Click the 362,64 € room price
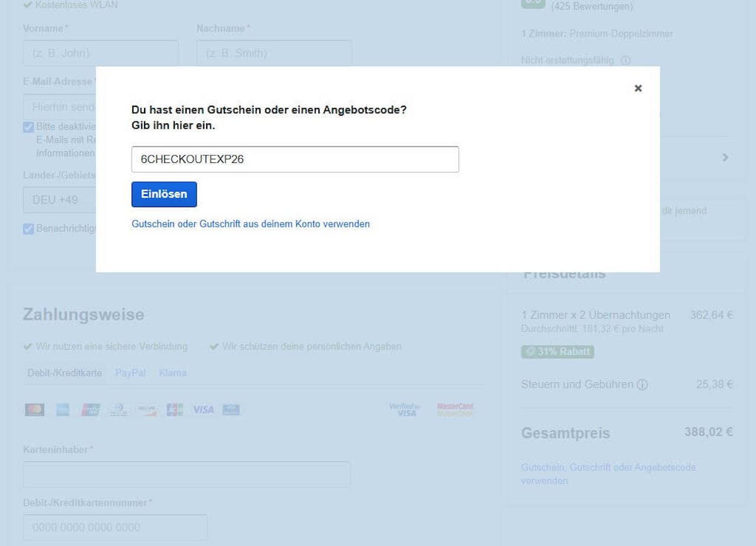Viewport: 756px width, 546px height. (711, 315)
